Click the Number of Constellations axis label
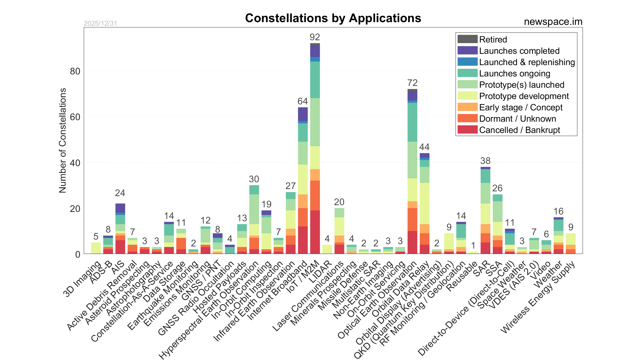Viewport: 644px width, 362px height. [x=62, y=140]
